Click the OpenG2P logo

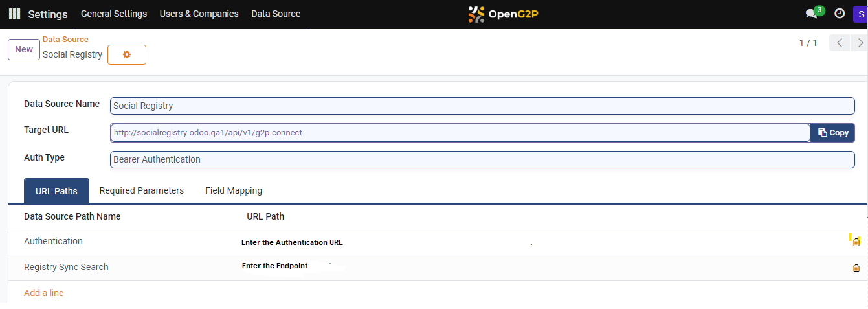coord(504,14)
